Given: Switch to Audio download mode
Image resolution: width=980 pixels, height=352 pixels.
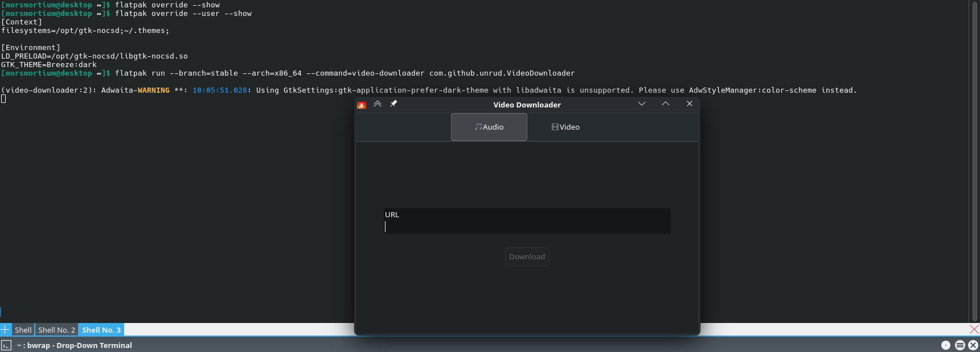Looking at the screenshot, I should point(489,127).
